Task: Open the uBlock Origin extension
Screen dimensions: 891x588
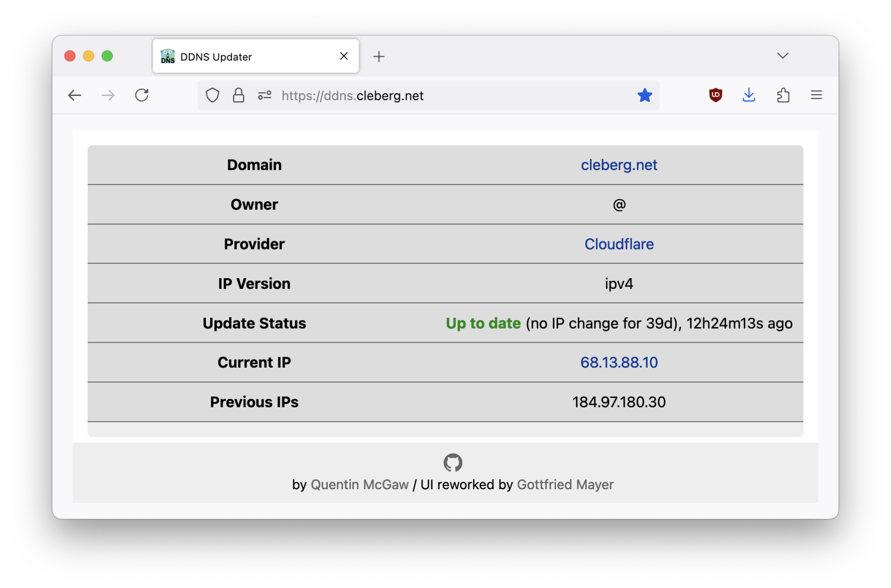Action: point(715,95)
